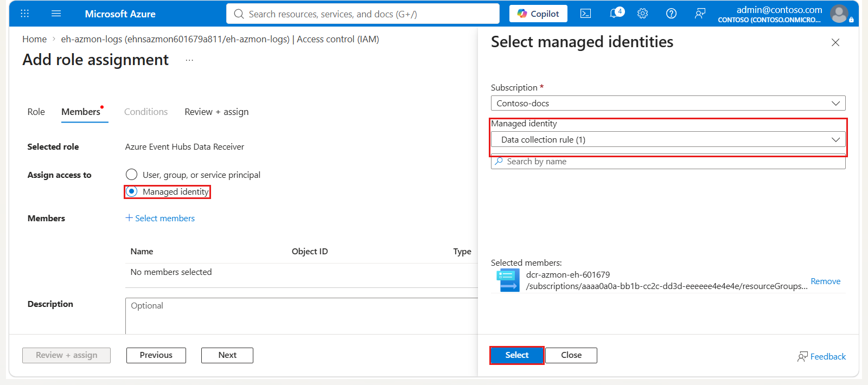
Task: Click the Search by name magnifier icon
Action: (499, 162)
